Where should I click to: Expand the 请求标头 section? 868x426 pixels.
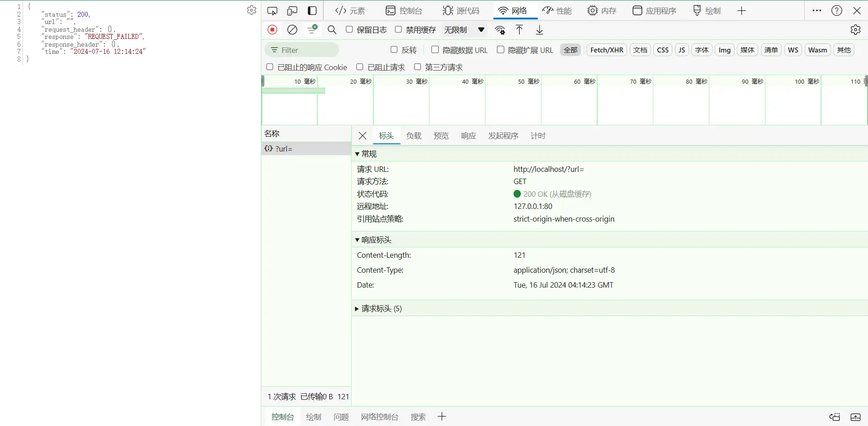357,308
